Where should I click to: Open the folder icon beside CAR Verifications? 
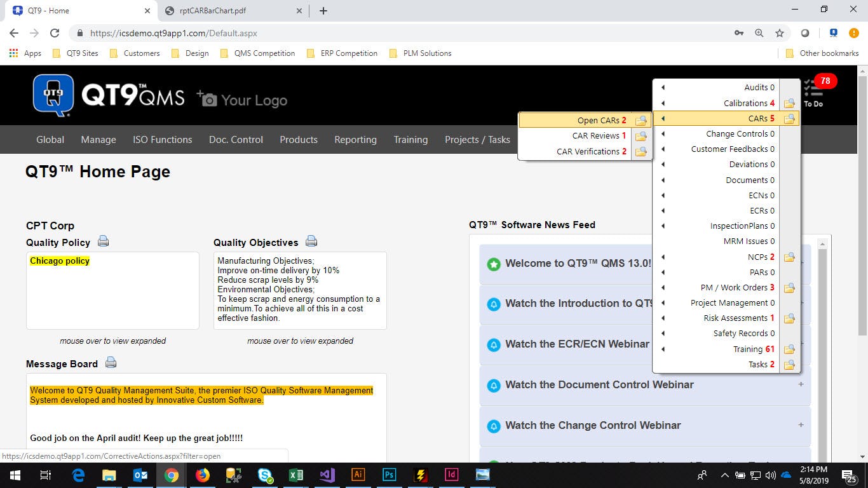point(641,151)
